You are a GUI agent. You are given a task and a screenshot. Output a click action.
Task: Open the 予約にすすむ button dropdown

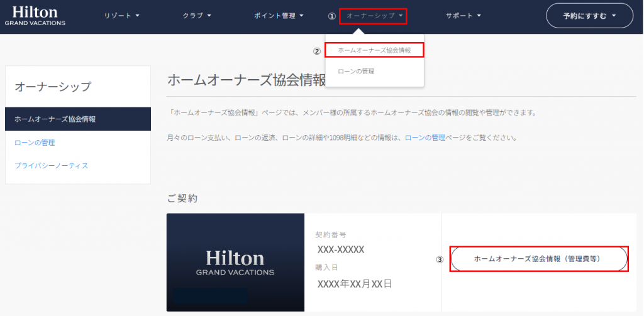(589, 16)
